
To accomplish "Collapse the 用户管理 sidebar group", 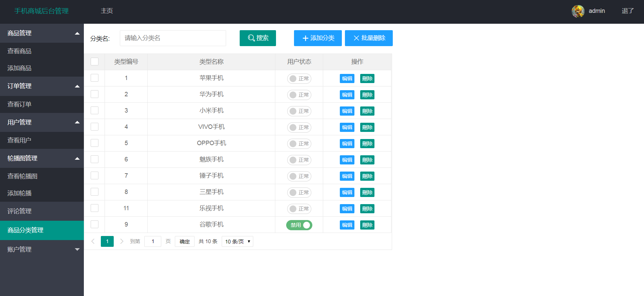I will 42,122.
